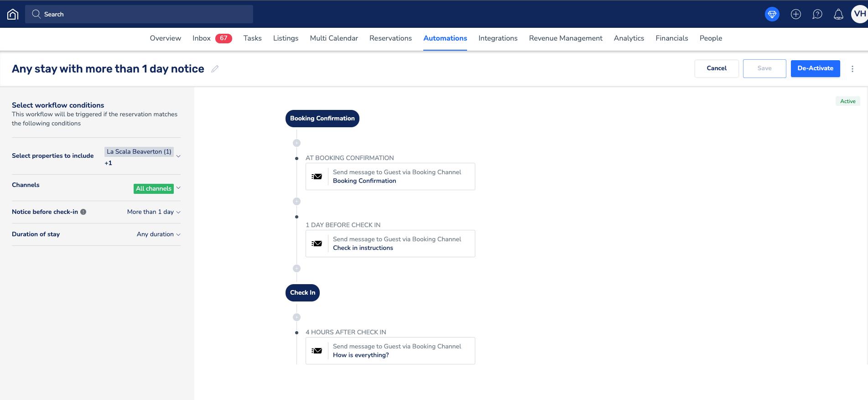Click the Active status badge
This screenshot has height=400, width=868.
pos(848,101)
